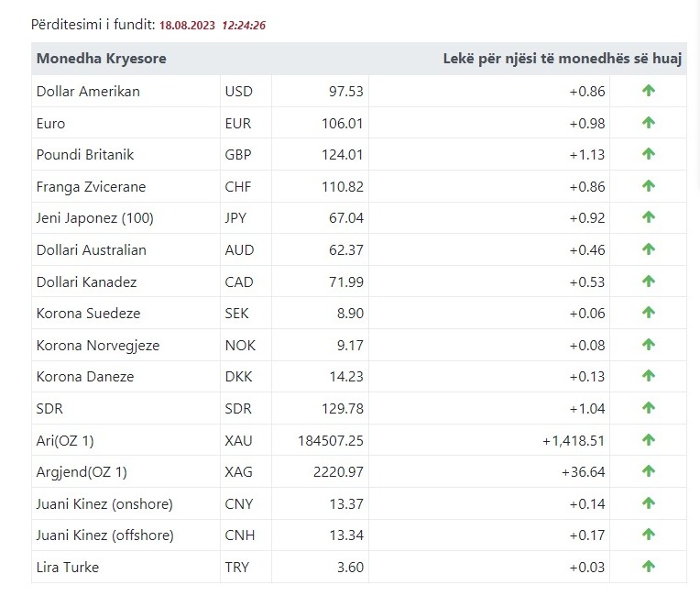The height and width of the screenshot is (596, 700).
Task: Click the Lekë për njësi header text
Action: click(x=562, y=59)
